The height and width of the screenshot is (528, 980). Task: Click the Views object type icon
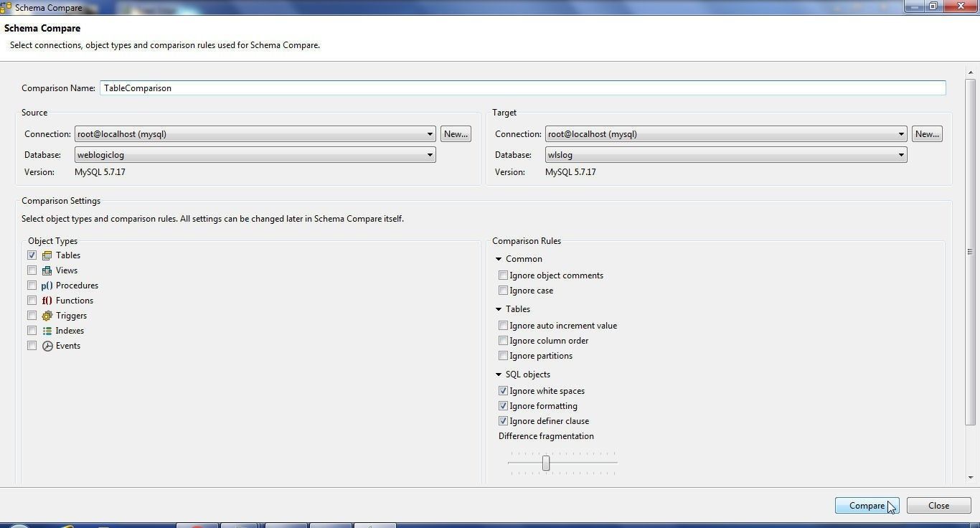tap(47, 270)
